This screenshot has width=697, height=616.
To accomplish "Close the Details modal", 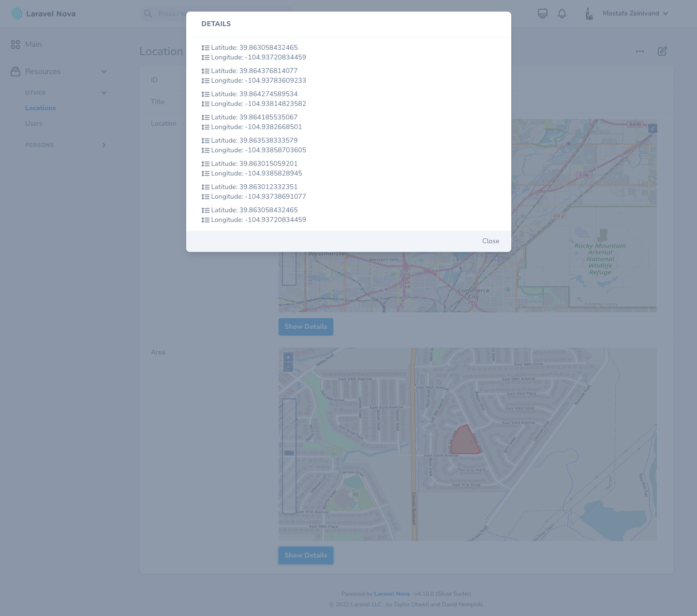I will (490, 241).
